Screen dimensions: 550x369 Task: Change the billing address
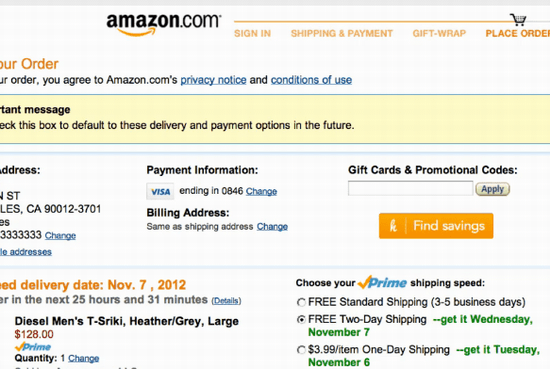tap(272, 227)
